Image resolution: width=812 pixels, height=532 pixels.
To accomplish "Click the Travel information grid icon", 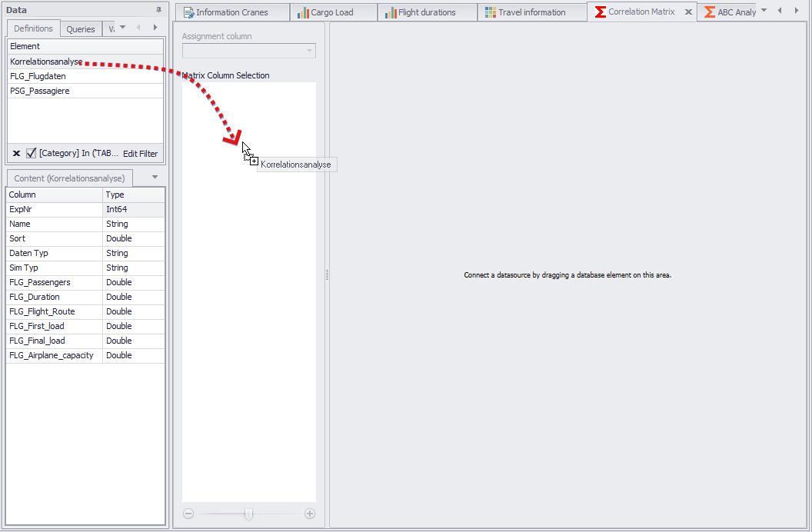I will pos(490,12).
